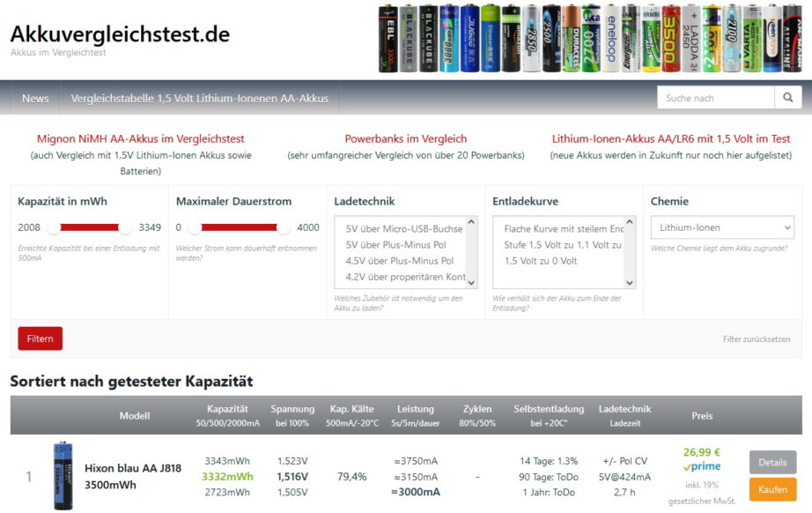The width and height of the screenshot is (812, 513).
Task: Click the Details button for Hixon
Action: [772, 462]
